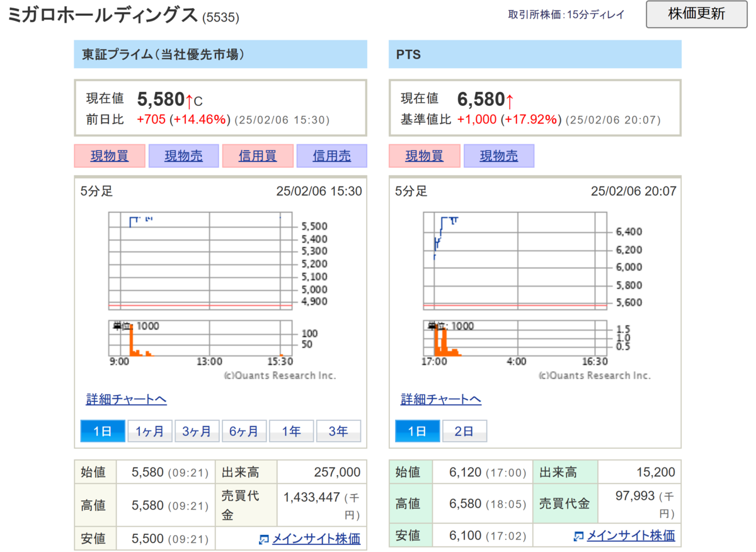
Task: Switch the 東証 chart to 3年
Action: coord(339,431)
